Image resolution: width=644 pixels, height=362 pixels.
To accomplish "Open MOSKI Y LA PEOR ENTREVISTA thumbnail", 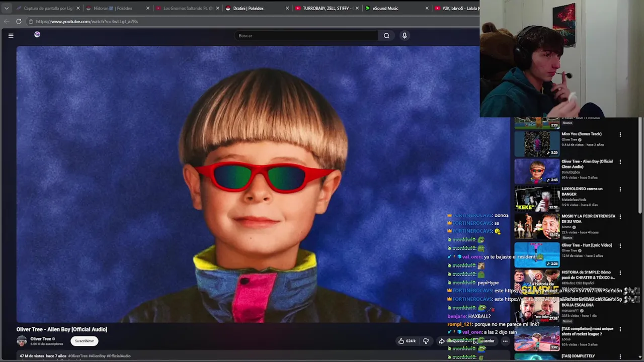I will point(536,226).
